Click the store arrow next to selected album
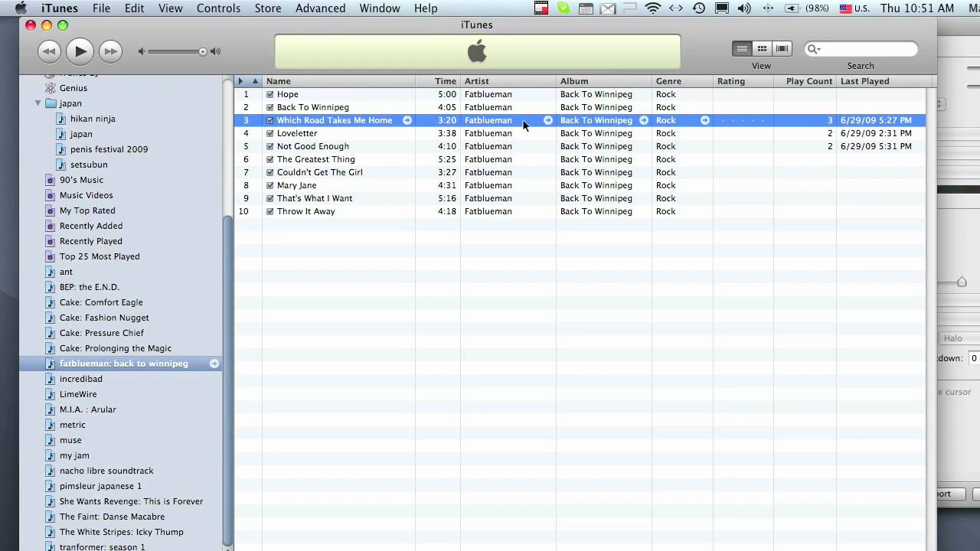 pyautogui.click(x=644, y=120)
